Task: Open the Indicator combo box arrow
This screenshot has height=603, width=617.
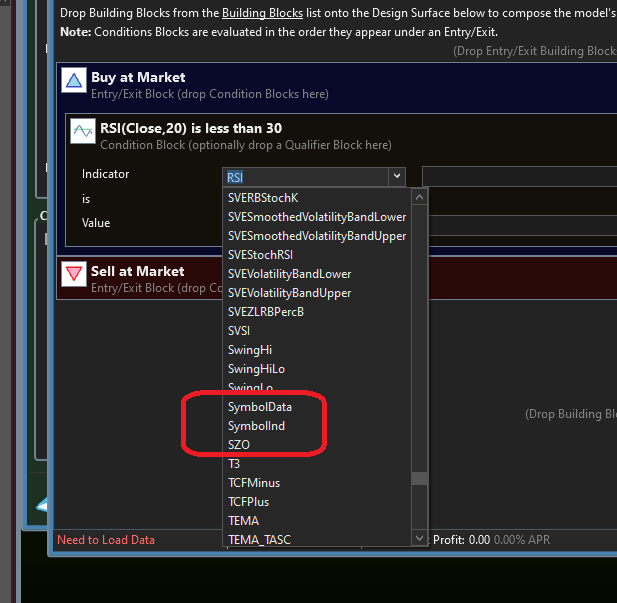Action: pos(397,177)
